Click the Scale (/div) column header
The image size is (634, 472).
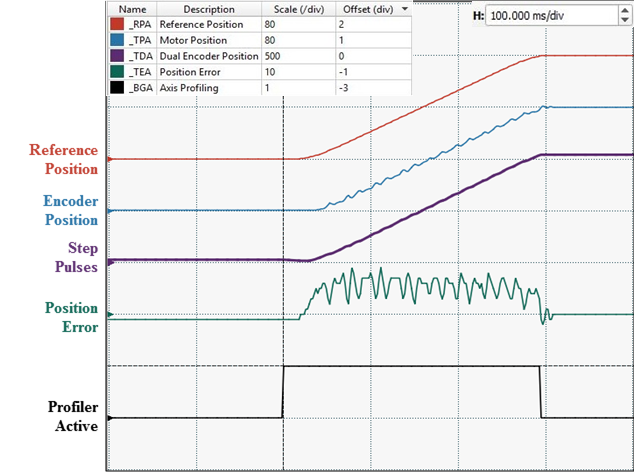pyautogui.click(x=296, y=8)
